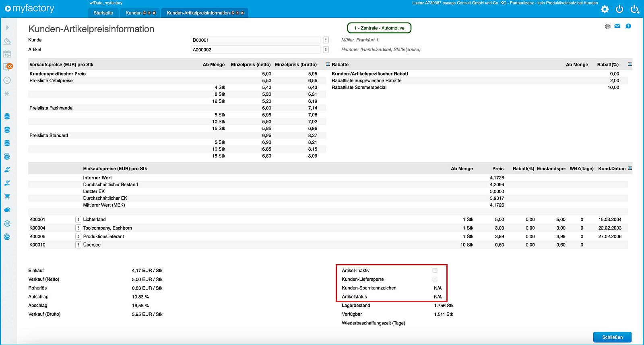This screenshot has height=345, width=644.
Task: Select supplier 'Toolcompany, Eschborn'
Action: pos(107,228)
